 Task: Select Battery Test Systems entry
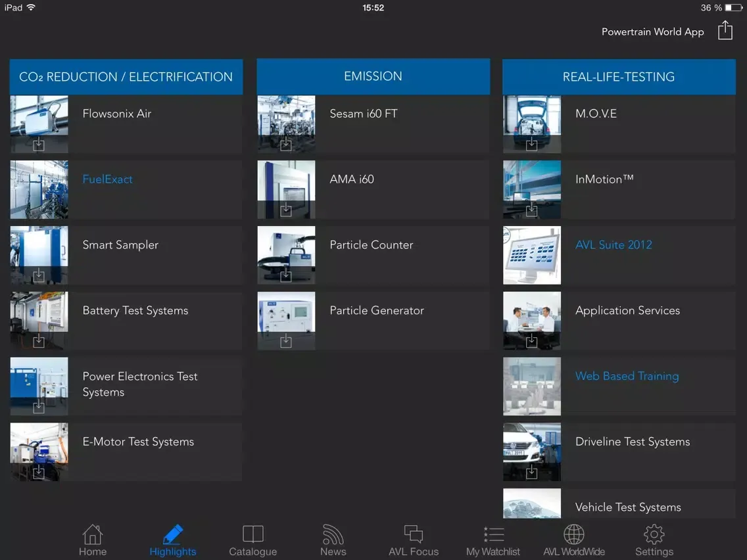pyautogui.click(x=126, y=321)
